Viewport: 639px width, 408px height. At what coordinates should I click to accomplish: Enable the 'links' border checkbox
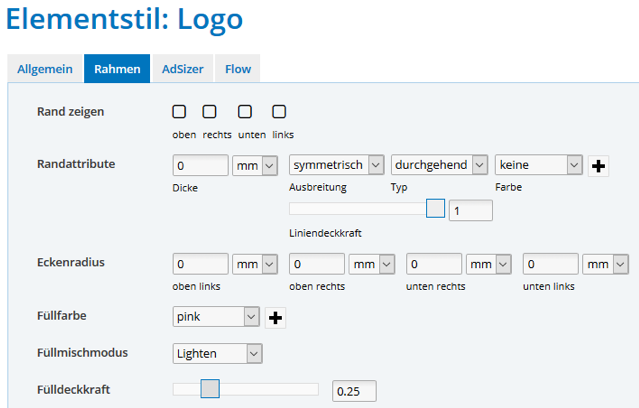[x=279, y=112]
